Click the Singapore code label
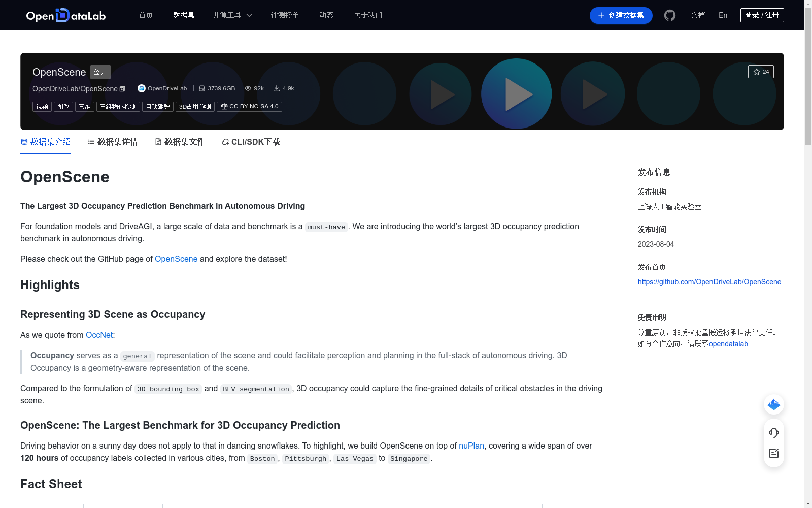Viewport: 812px width, 508px height. 409,459
